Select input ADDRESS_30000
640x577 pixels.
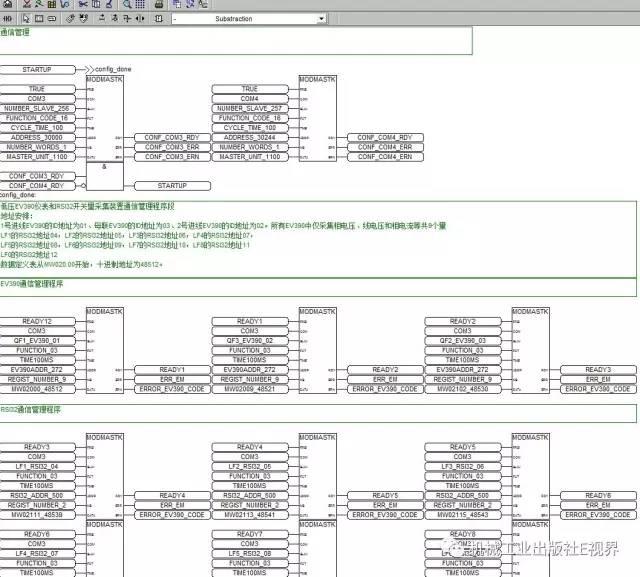[x=37, y=138]
